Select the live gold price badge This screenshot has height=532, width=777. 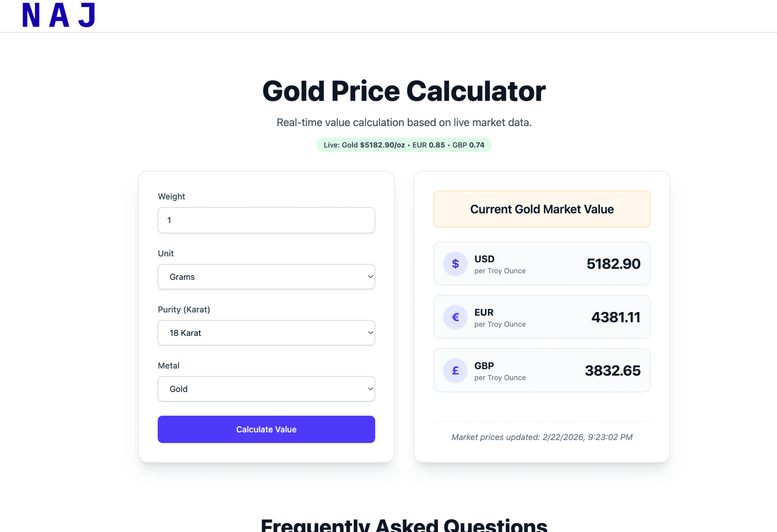click(403, 145)
